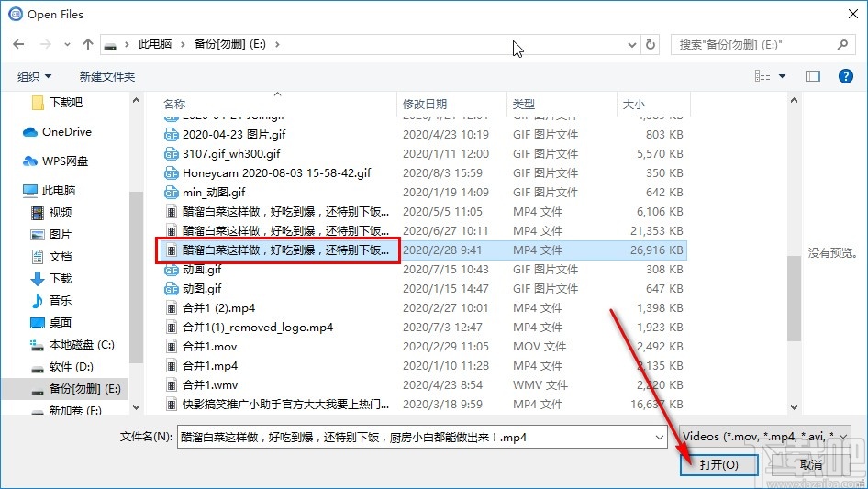
Task: Click the 打开(O) button
Action: point(718,464)
